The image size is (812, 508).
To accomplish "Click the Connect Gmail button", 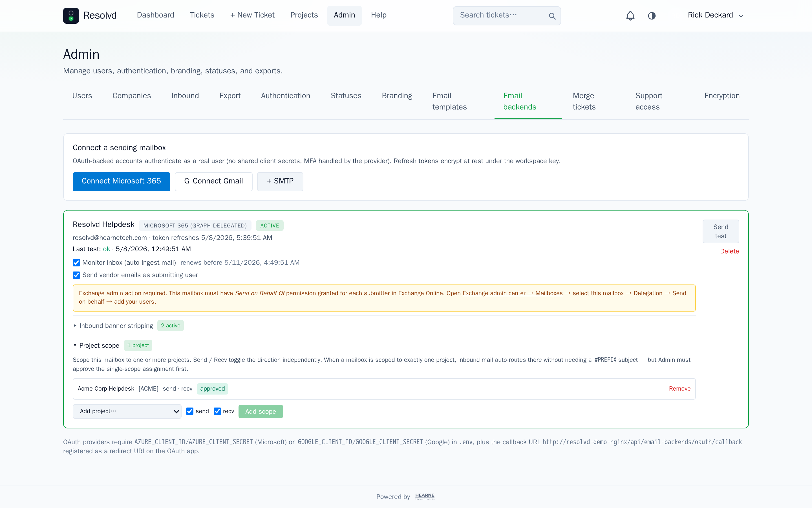I will click(213, 181).
